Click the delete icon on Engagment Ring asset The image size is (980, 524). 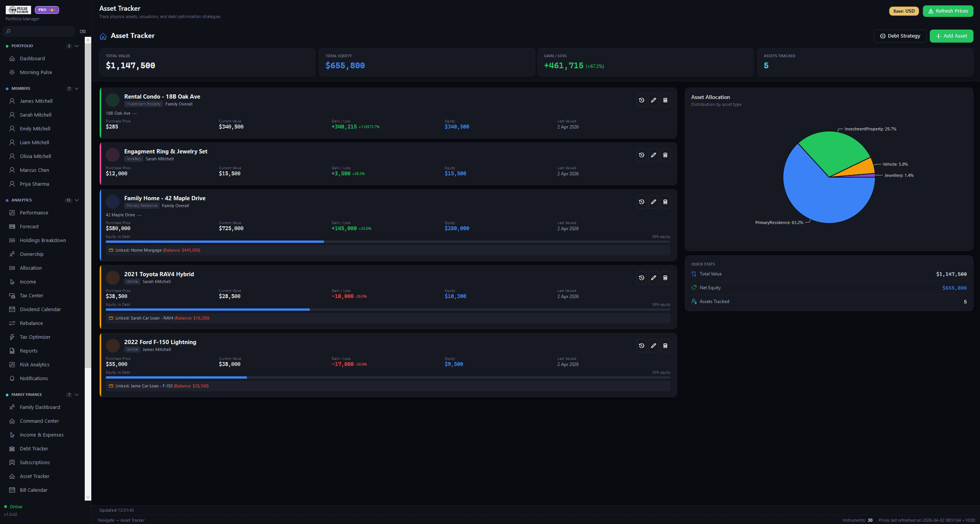coord(665,155)
